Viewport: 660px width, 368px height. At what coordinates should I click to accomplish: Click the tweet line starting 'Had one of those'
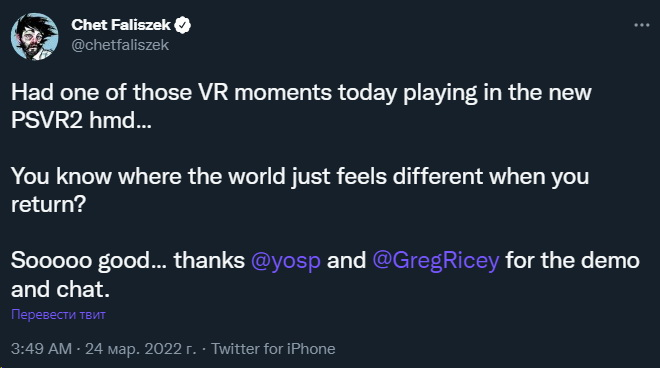[x=301, y=93]
